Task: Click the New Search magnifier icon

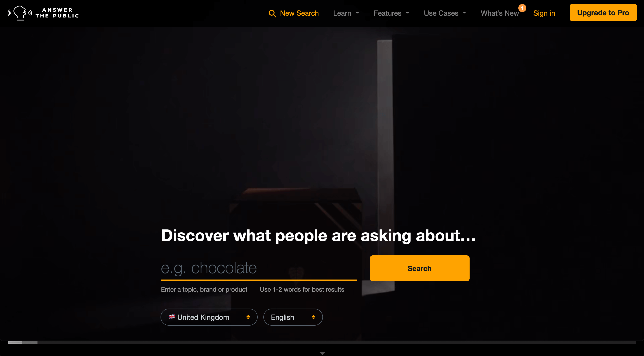Action: click(x=272, y=13)
